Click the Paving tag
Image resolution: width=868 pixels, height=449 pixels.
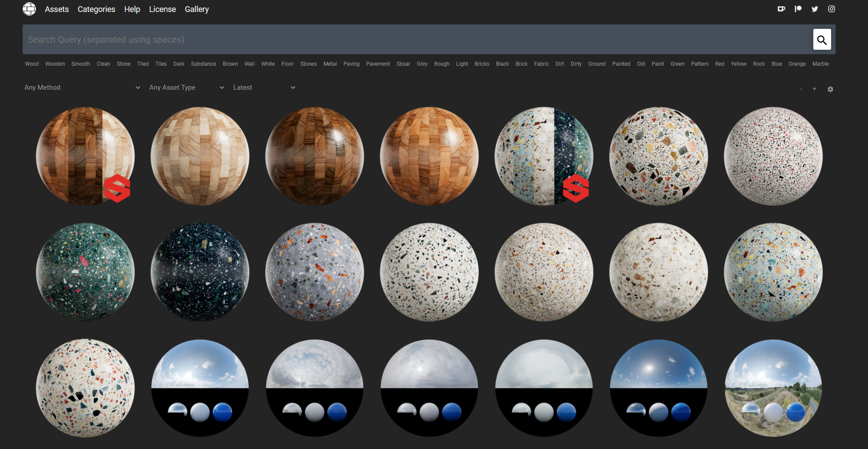pos(352,64)
